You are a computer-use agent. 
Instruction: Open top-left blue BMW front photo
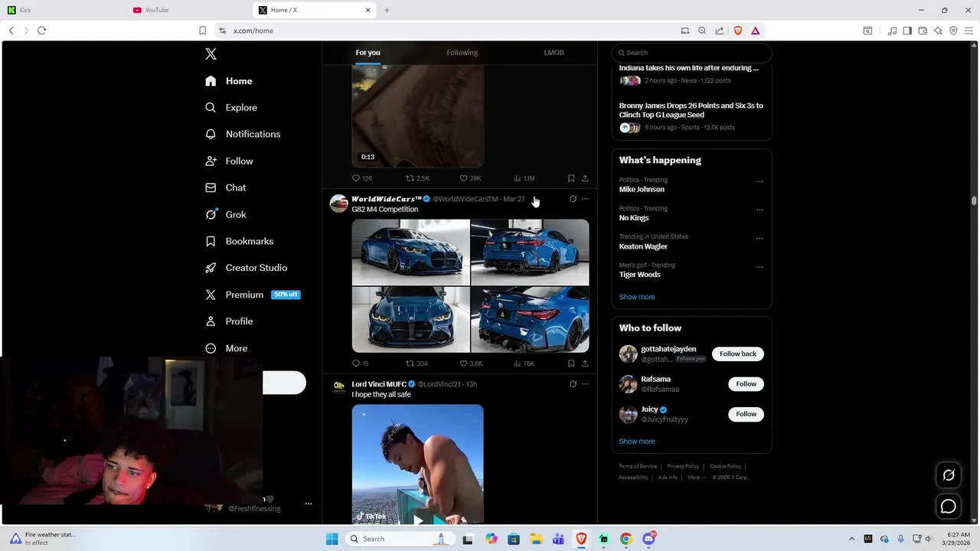pyautogui.click(x=410, y=253)
